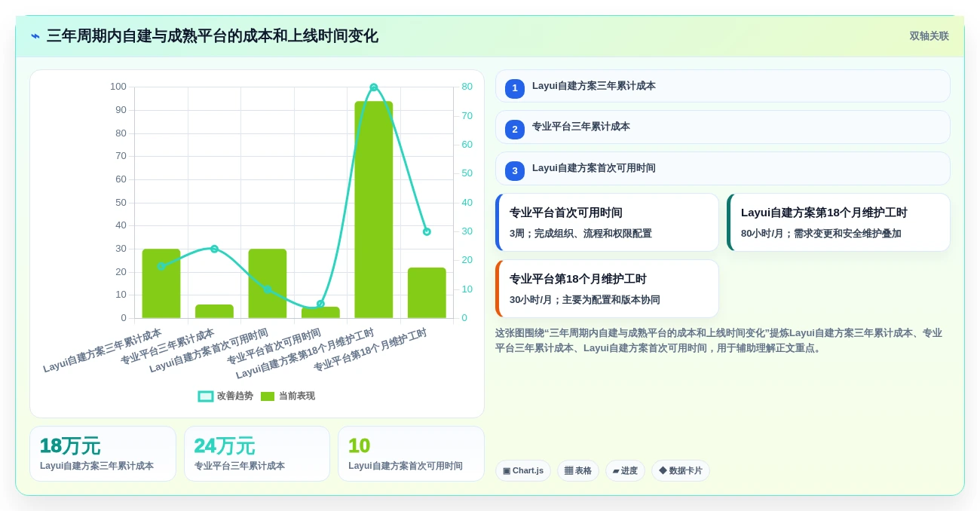Click right axis label 80

467,87
